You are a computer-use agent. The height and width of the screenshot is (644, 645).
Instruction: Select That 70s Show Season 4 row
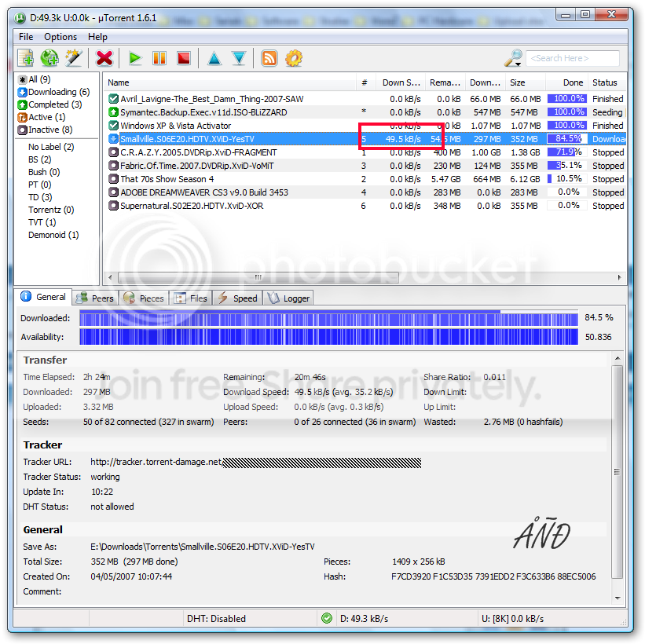click(365, 179)
